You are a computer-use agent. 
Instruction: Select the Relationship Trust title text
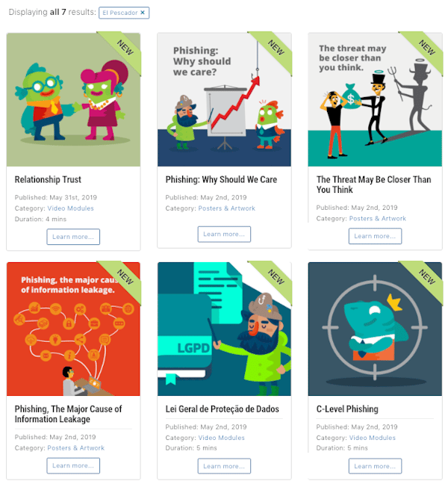click(x=48, y=179)
